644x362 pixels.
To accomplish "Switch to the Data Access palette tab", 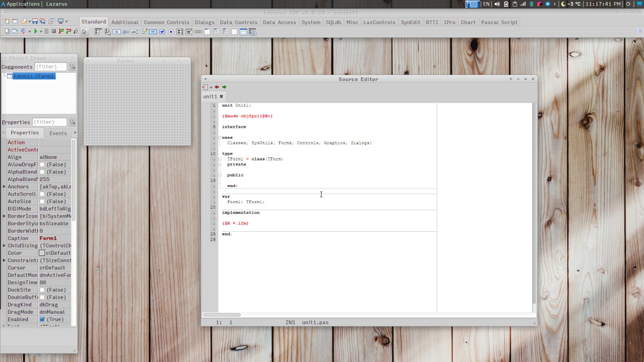I will pos(279,22).
